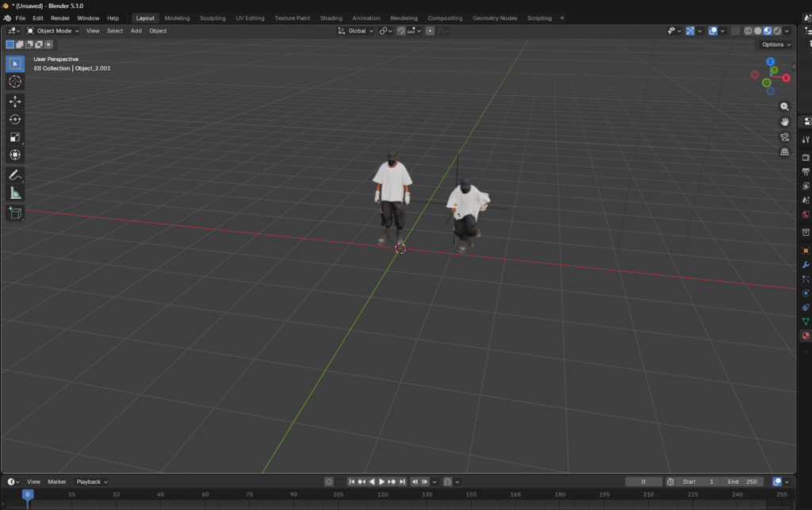Open the Render properties tab
This screenshot has height=510, width=812.
click(x=806, y=156)
